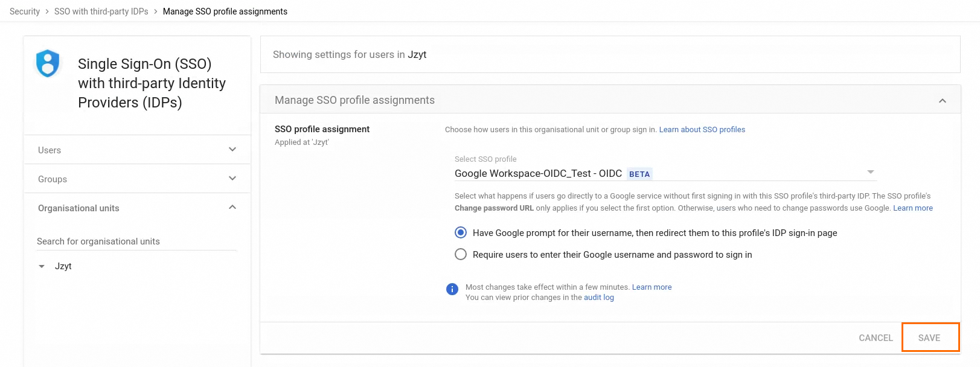Click the blue info icon near changes notice
The width and height of the screenshot is (980, 367).
coord(452,289)
